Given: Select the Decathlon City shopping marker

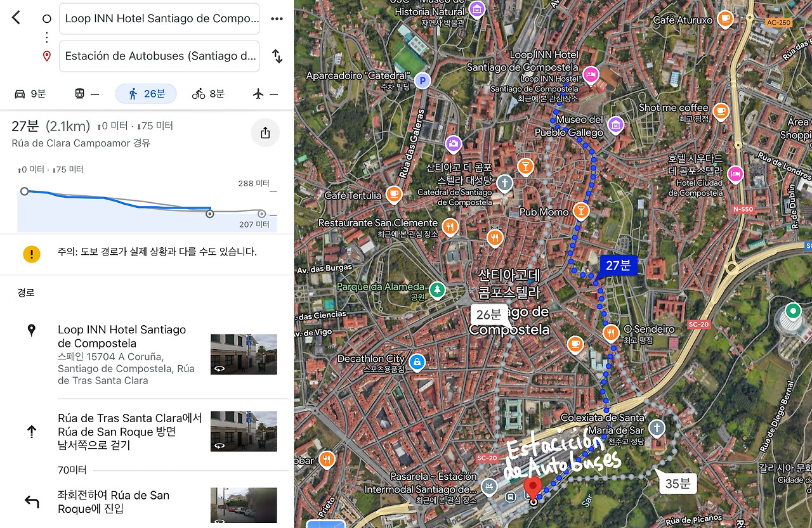Looking at the screenshot, I should 417,362.
